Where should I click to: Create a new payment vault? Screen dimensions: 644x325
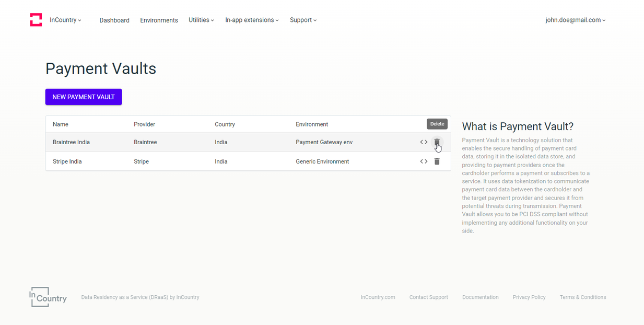pos(84,97)
